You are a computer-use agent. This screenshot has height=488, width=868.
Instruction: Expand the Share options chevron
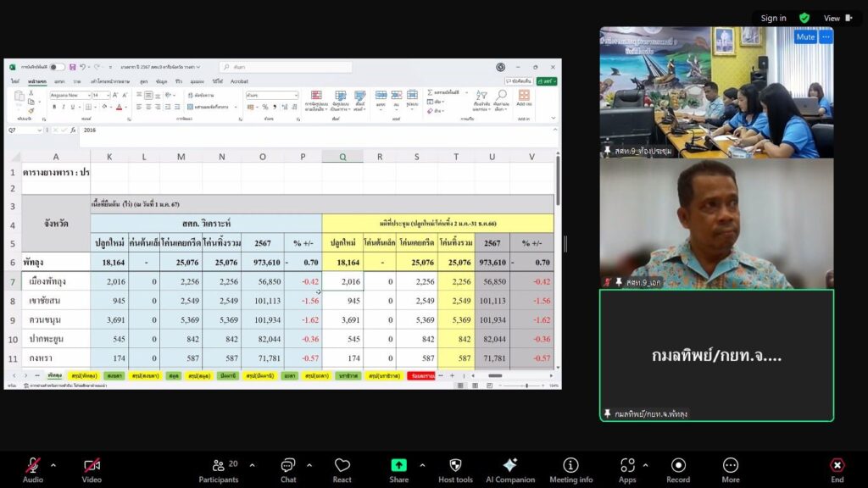point(422,465)
